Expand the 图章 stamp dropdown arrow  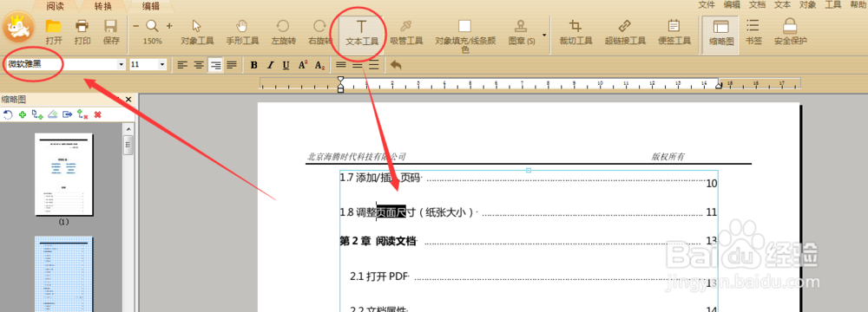544,35
